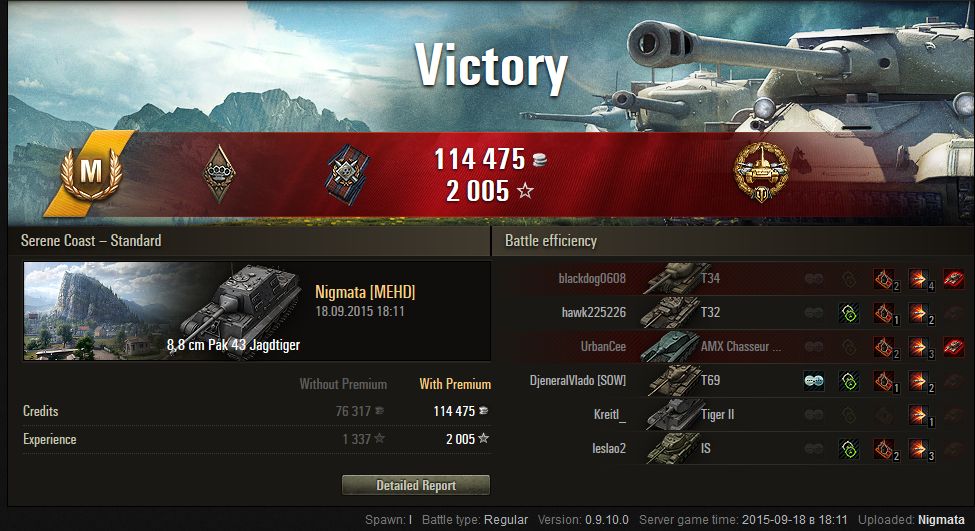The height and width of the screenshot is (531, 975).
Task: Click spotted icon in DjeneralVlado row
Action: point(814,381)
